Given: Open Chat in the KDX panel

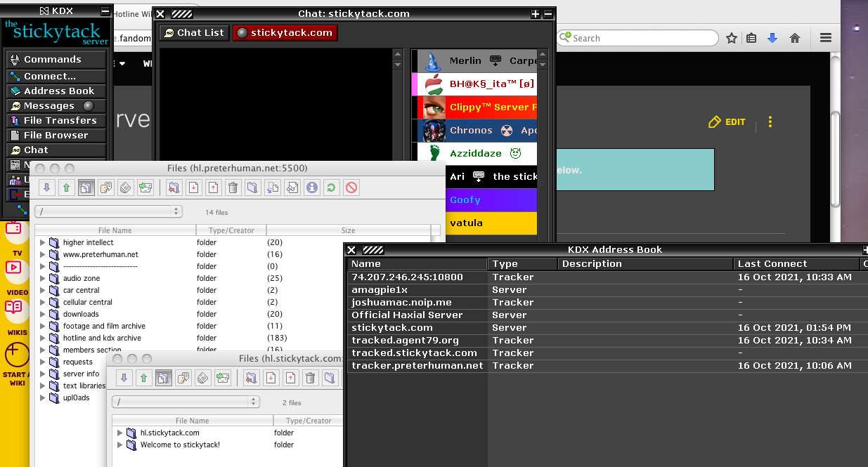Looking at the screenshot, I should 56,150.
